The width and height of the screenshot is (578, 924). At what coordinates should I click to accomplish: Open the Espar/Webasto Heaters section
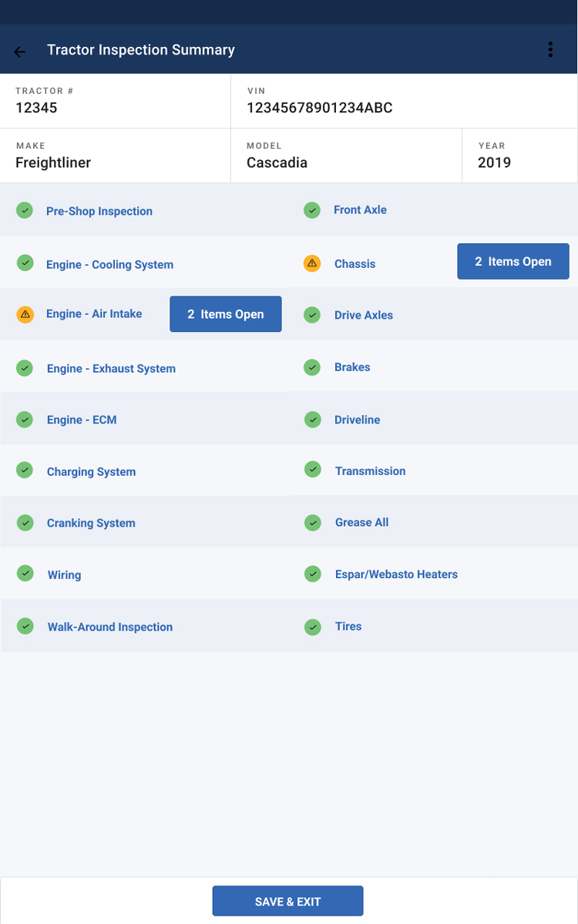pyautogui.click(x=396, y=574)
